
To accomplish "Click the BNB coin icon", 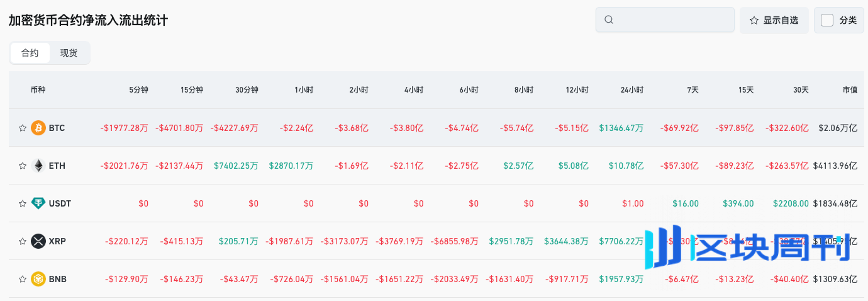I will point(38,279).
